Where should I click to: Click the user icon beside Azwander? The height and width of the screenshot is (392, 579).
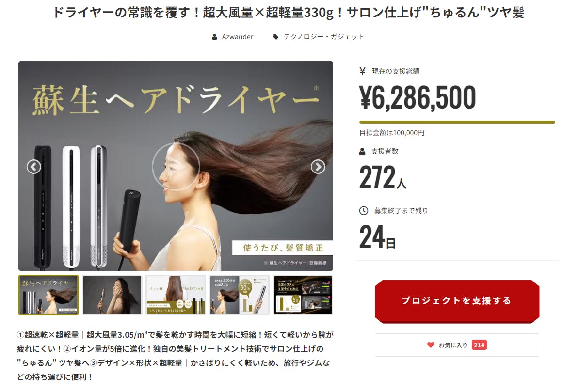click(x=214, y=37)
